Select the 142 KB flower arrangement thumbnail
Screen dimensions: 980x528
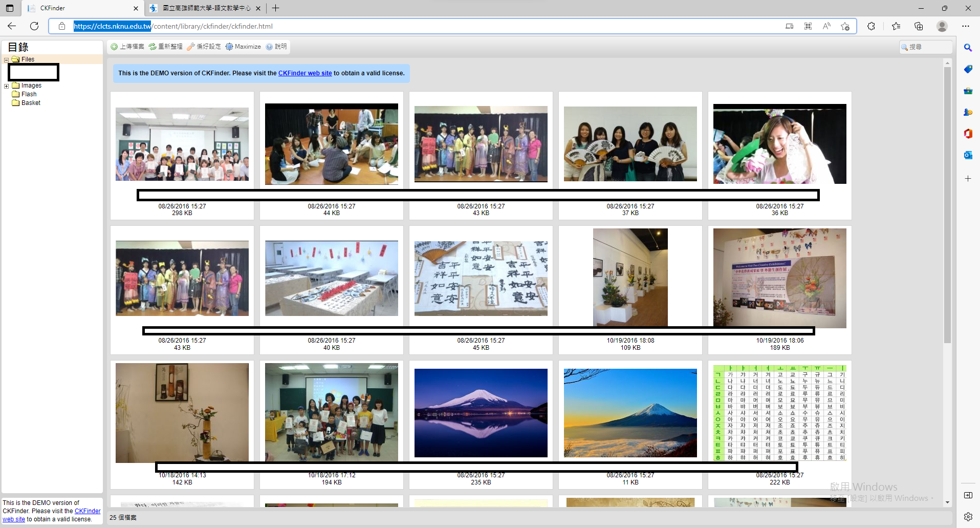coord(182,413)
